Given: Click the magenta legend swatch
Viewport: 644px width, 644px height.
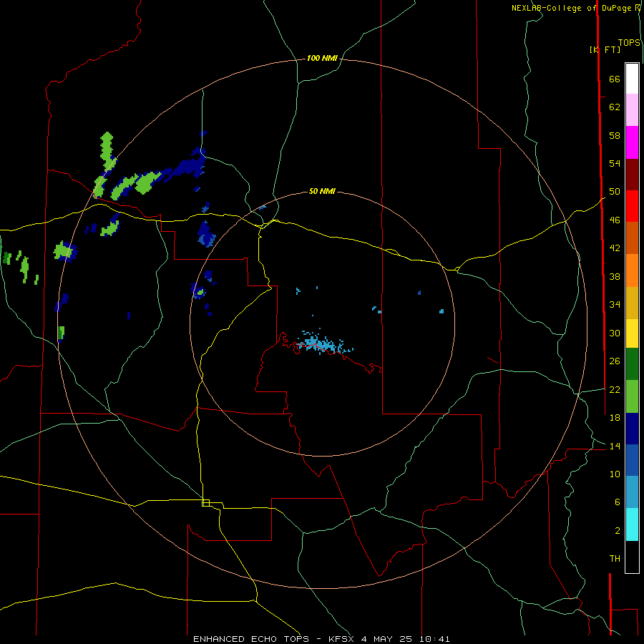Looking at the screenshot, I should point(632,142).
